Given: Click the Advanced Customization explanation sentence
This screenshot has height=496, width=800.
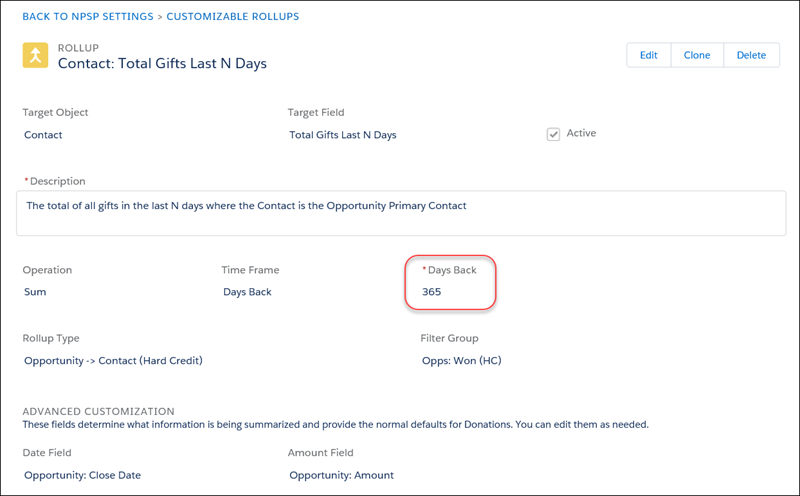Looking at the screenshot, I should (x=336, y=425).
